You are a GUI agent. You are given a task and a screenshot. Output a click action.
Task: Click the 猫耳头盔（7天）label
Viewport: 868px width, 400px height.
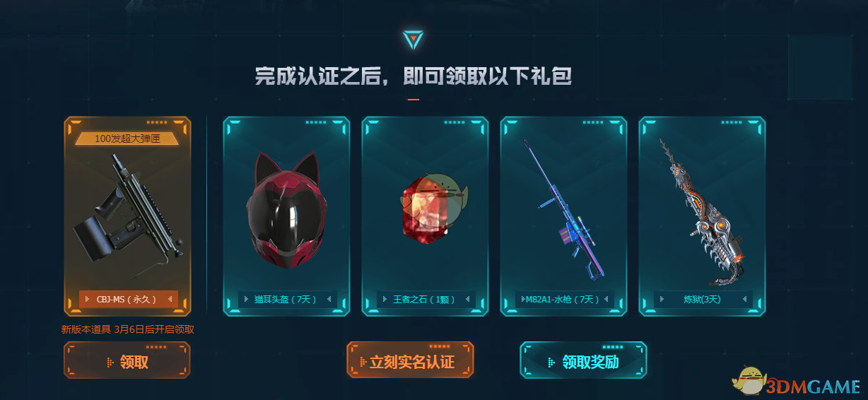tap(286, 299)
